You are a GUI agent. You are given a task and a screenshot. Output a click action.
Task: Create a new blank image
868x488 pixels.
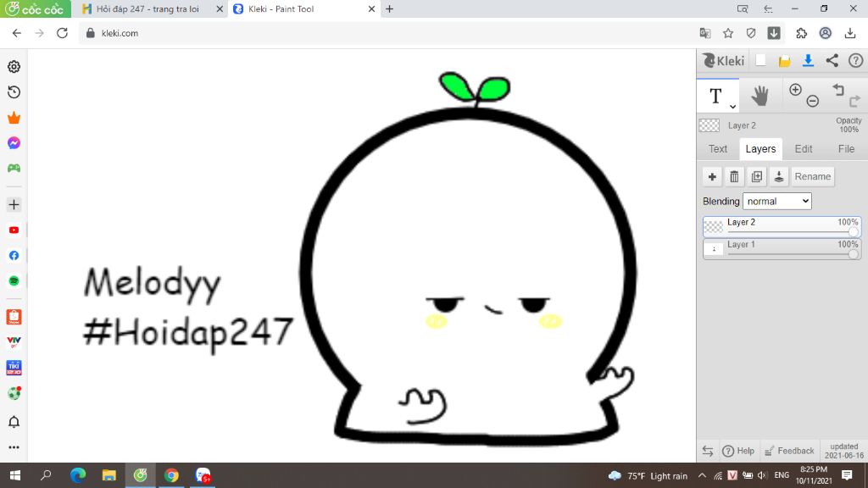[x=760, y=60]
